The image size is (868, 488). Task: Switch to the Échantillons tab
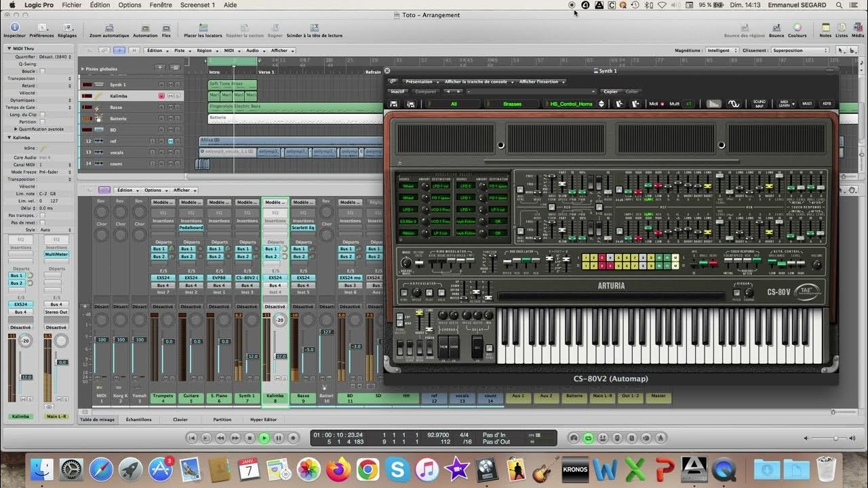[x=139, y=420]
